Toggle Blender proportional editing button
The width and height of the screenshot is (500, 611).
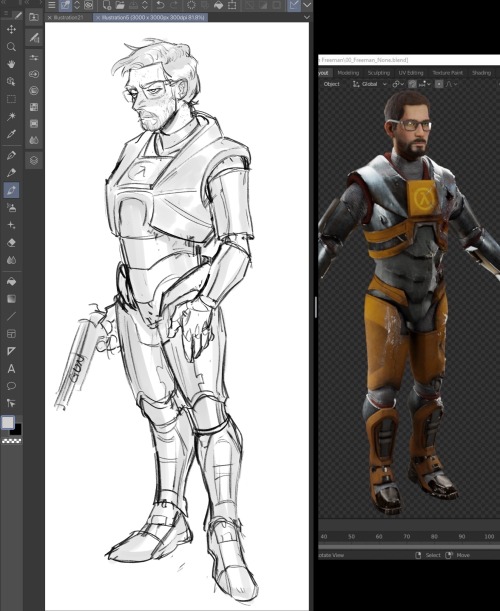click(x=439, y=84)
